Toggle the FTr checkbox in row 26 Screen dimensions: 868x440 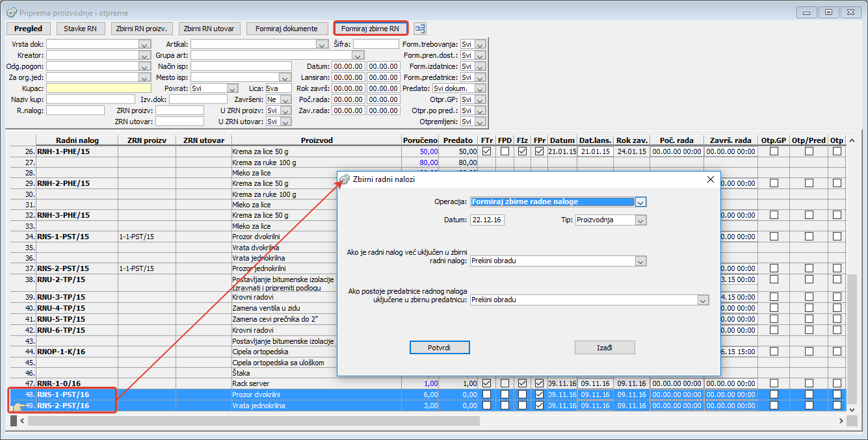(x=487, y=151)
